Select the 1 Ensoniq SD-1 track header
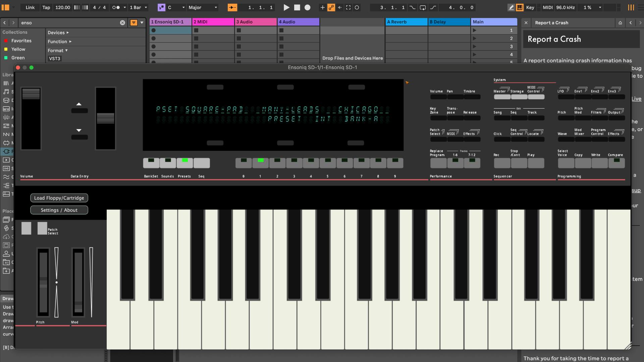Screen dimensions: 644x362 coord(170,22)
